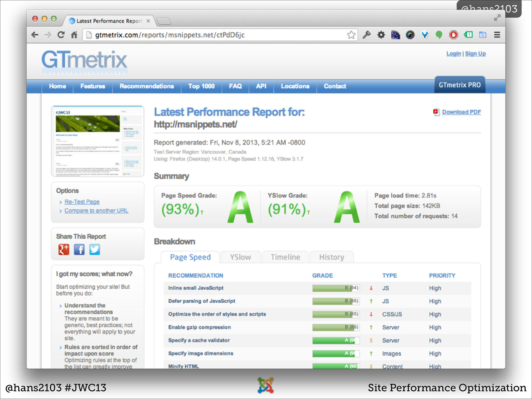
Task: Click grade bar for Inline small JavaScript
Action: 336,288
